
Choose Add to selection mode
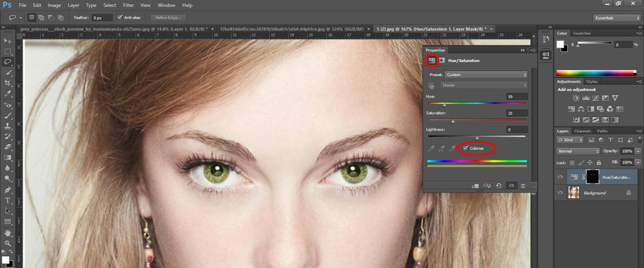click(x=41, y=18)
